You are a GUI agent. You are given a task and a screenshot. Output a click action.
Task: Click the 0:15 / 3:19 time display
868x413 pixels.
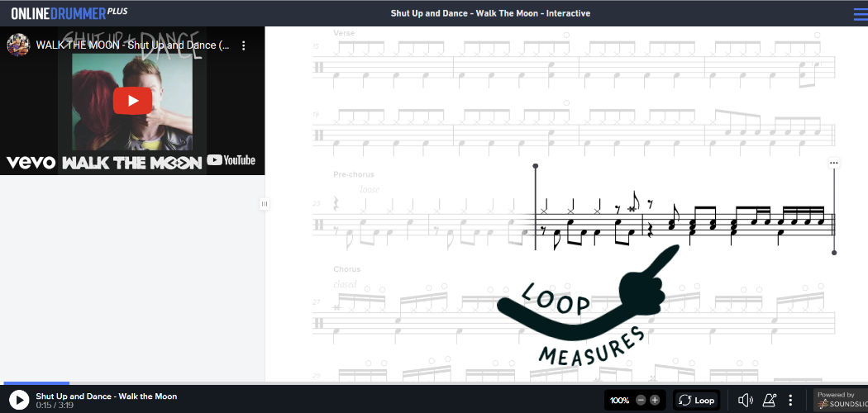click(x=55, y=406)
